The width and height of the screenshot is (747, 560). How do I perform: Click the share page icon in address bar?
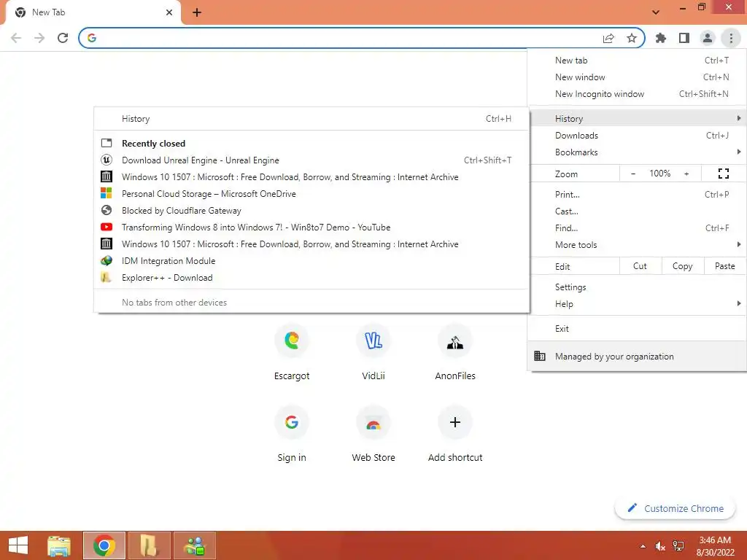tap(608, 38)
